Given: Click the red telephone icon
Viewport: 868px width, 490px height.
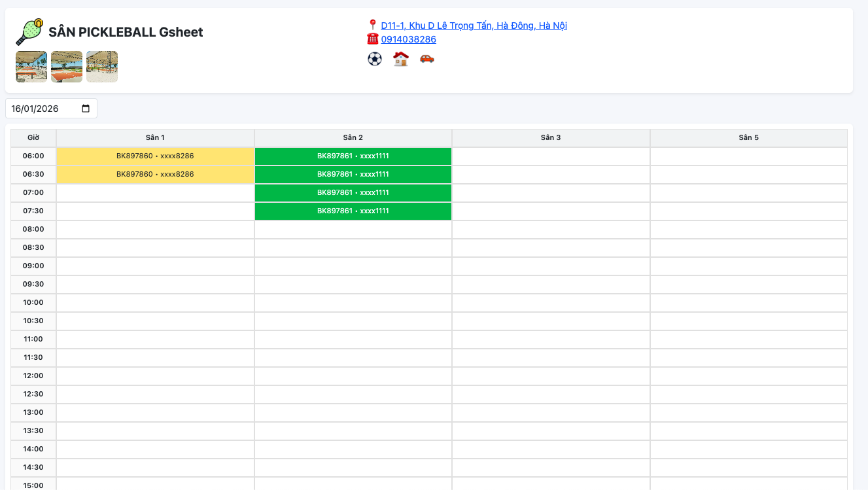Looking at the screenshot, I should coord(372,39).
